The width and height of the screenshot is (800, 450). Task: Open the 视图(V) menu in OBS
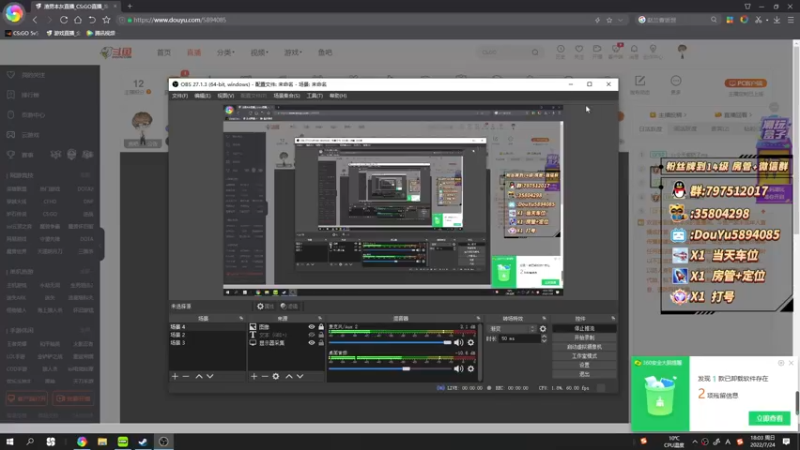point(226,95)
